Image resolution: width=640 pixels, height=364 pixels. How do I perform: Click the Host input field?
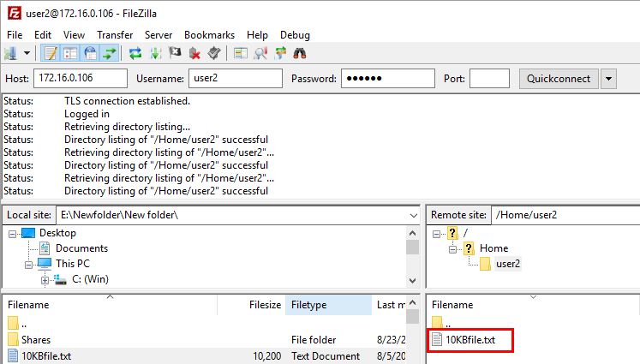(81, 79)
